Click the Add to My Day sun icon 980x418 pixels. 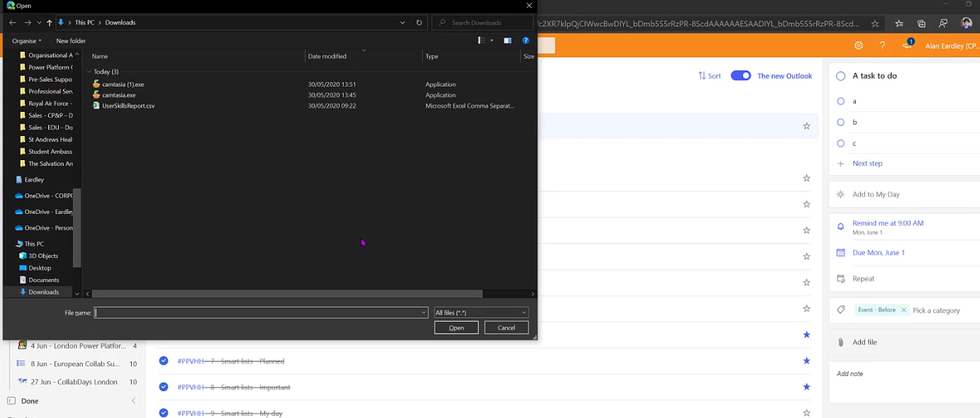[841, 194]
